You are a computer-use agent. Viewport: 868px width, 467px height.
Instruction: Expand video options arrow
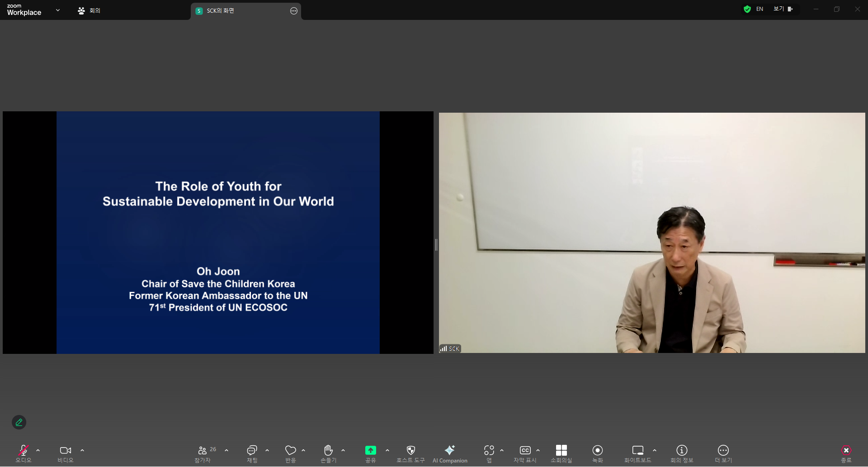coord(82,450)
